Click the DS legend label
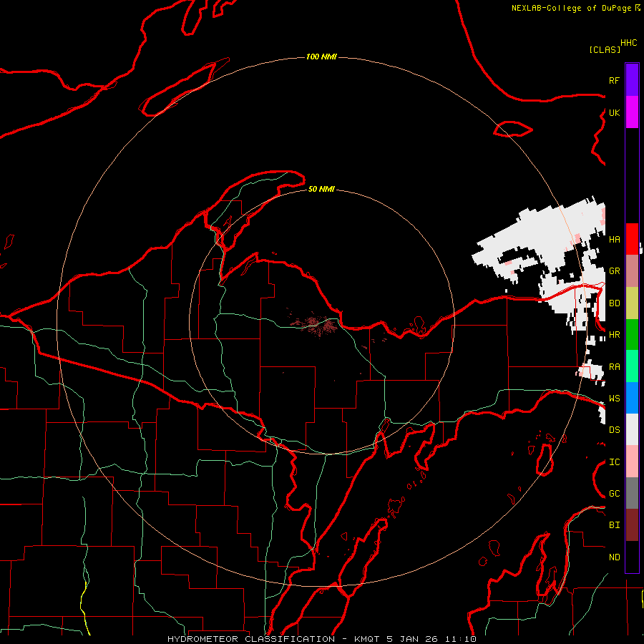The height and width of the screenshot is (644, 644). point(614,430)
